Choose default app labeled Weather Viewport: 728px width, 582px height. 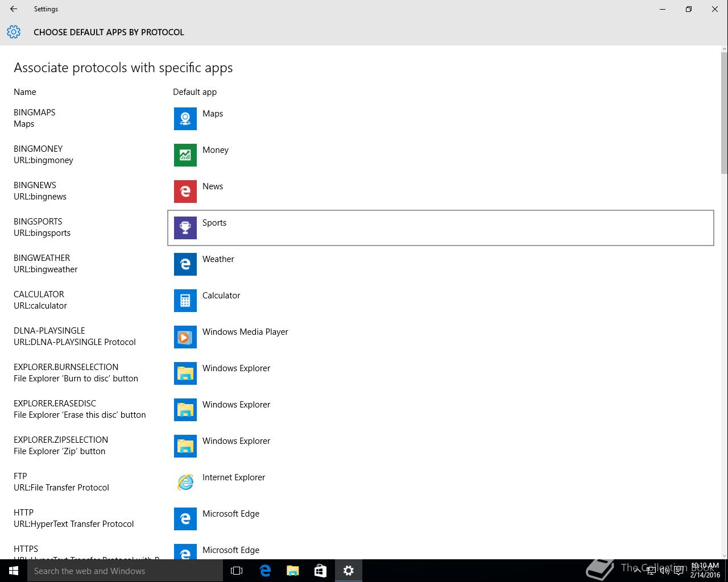218,259
